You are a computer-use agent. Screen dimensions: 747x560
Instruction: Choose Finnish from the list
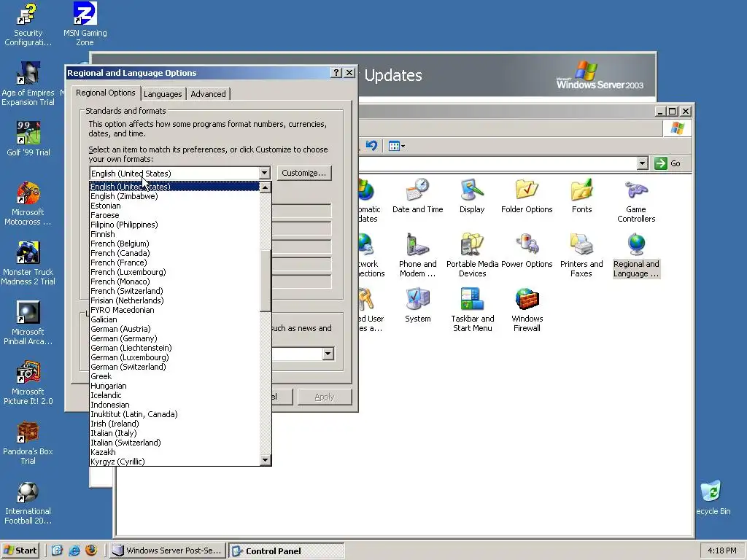(174, 234)
